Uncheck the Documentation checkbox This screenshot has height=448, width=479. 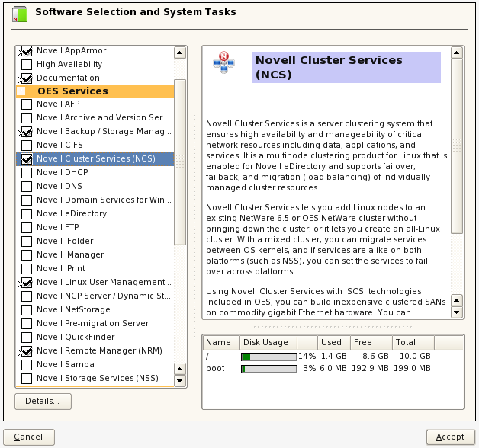click(x=27, y=78)
